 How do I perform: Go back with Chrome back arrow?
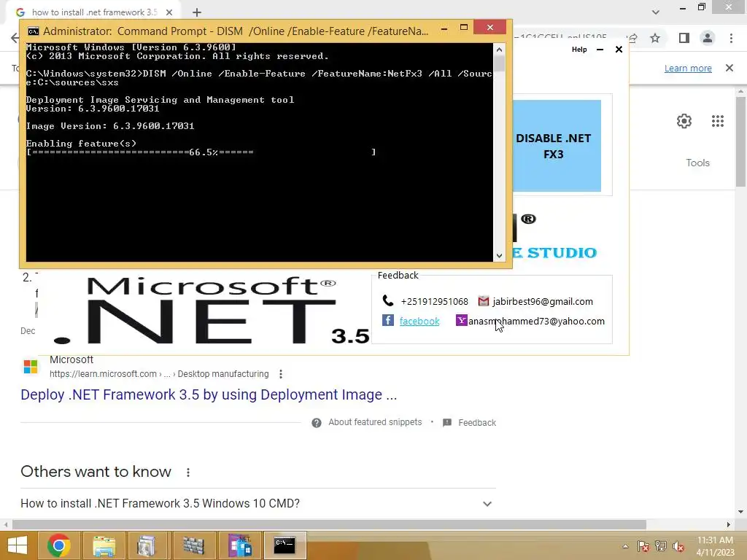point(15,38)
